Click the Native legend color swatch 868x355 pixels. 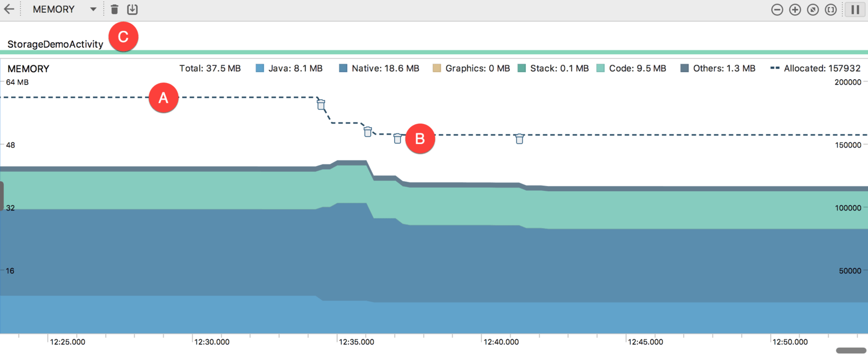coord(343,68)
